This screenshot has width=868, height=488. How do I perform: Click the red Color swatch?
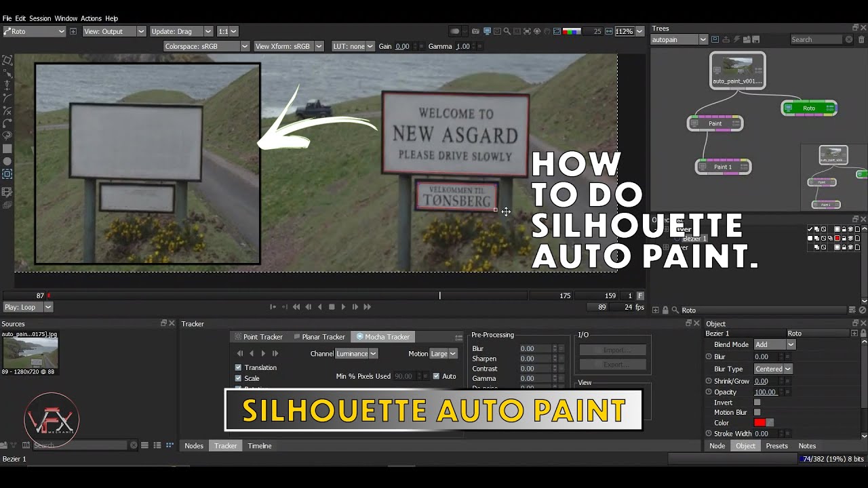tap(759, 423)
